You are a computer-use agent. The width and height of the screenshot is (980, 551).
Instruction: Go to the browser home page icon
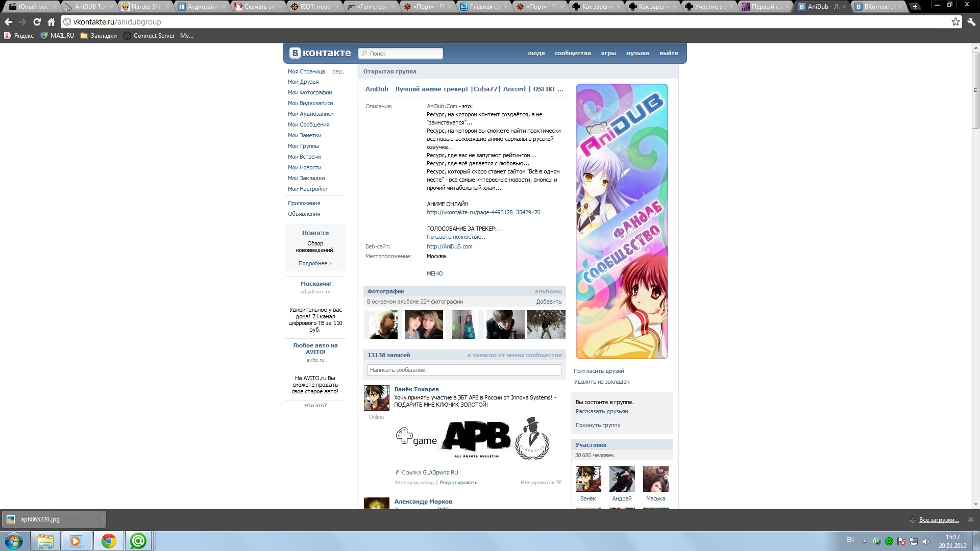(51, 22)
